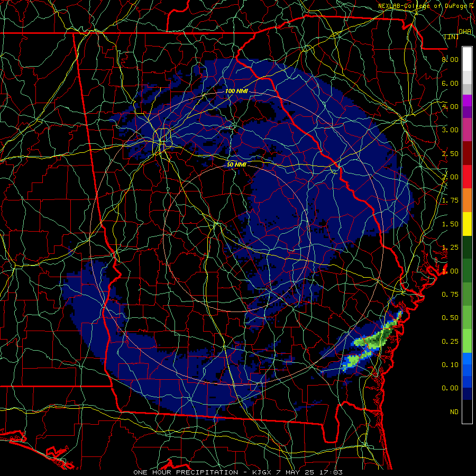
Task: Click the 0.75 legend value
Action: [450, 295]
